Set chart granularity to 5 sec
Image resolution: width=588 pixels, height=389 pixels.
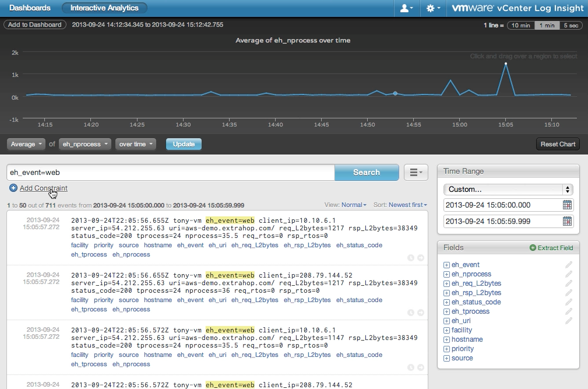571,25
